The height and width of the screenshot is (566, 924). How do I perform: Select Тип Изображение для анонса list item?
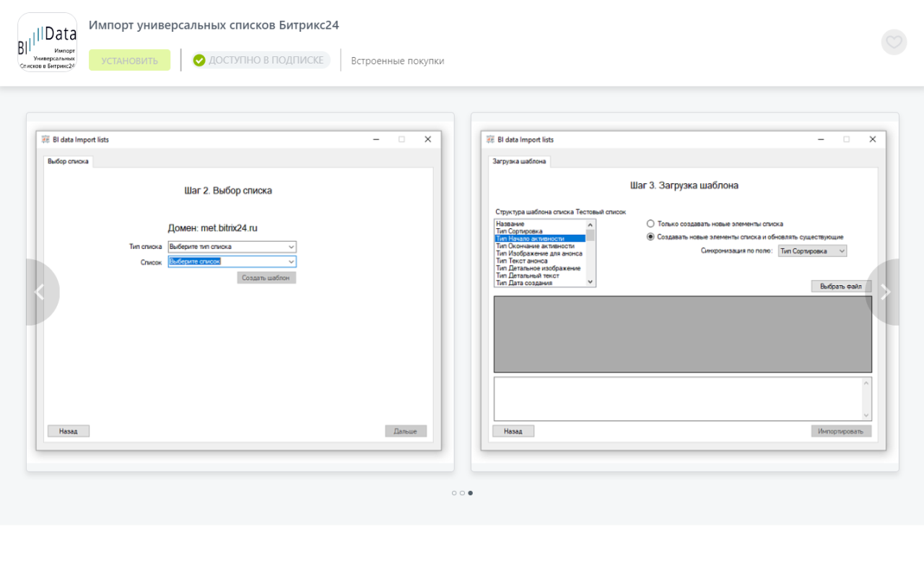(x=540, y=253)
